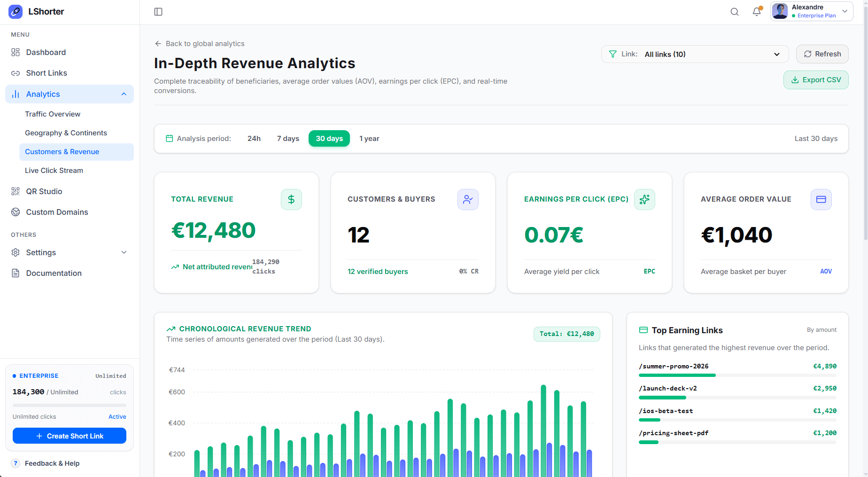Open Short Links menu item
Image resolution: width=868 pixels, height=477 pixels.
(70, 73)
